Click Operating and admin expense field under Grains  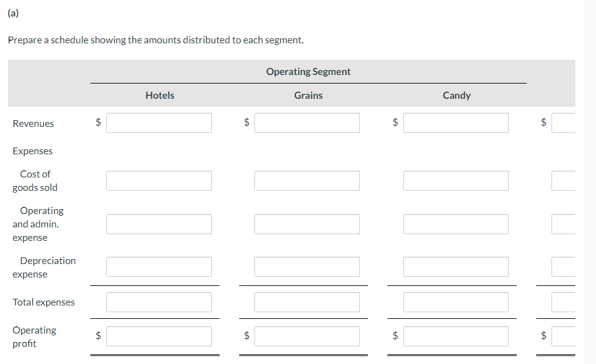click(x=307, y=224)
